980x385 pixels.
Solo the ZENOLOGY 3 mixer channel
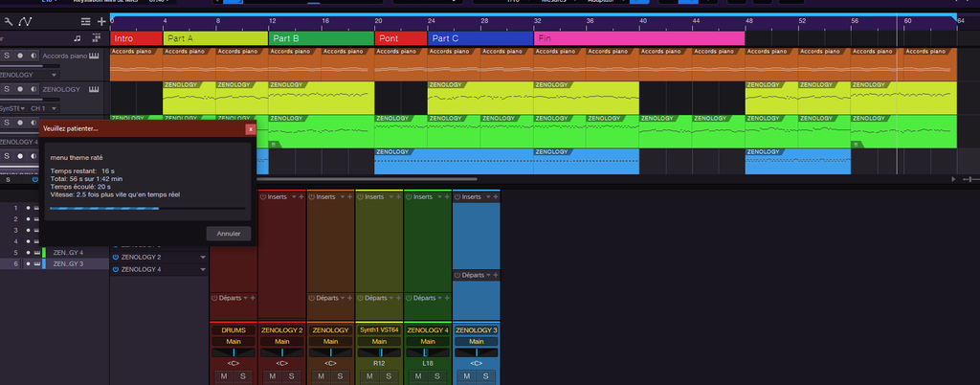click(485, 376)
